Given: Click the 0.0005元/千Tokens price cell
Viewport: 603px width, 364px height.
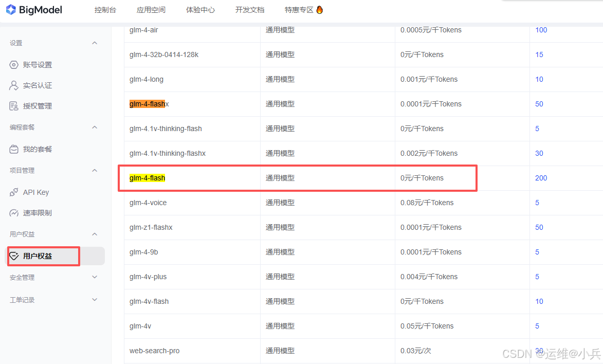Looking at the screenshot, I should pyautogui.click(x=431, y=30).
